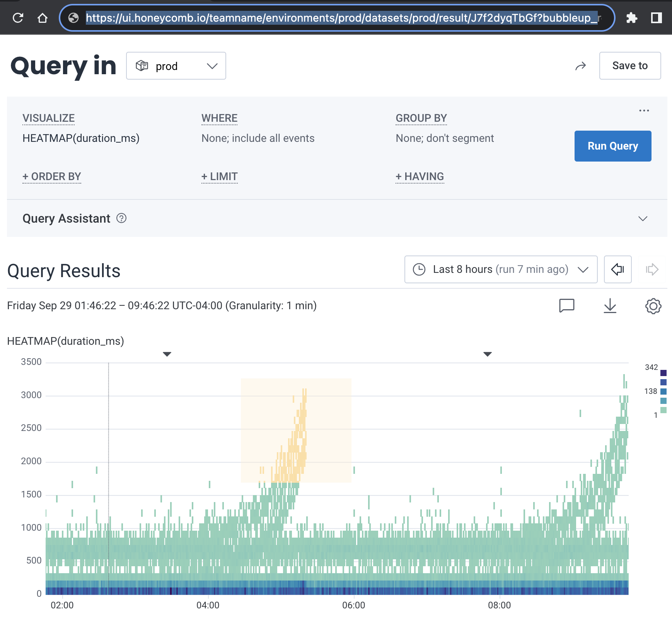Click the yellow BubbleUp selection area
This screenshot has width=672, height=630.
point(296,430)
